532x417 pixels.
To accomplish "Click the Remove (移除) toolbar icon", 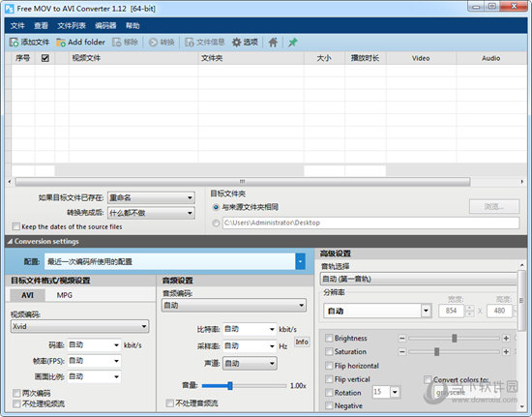I will pyautogui.click(x=117, y=42).
